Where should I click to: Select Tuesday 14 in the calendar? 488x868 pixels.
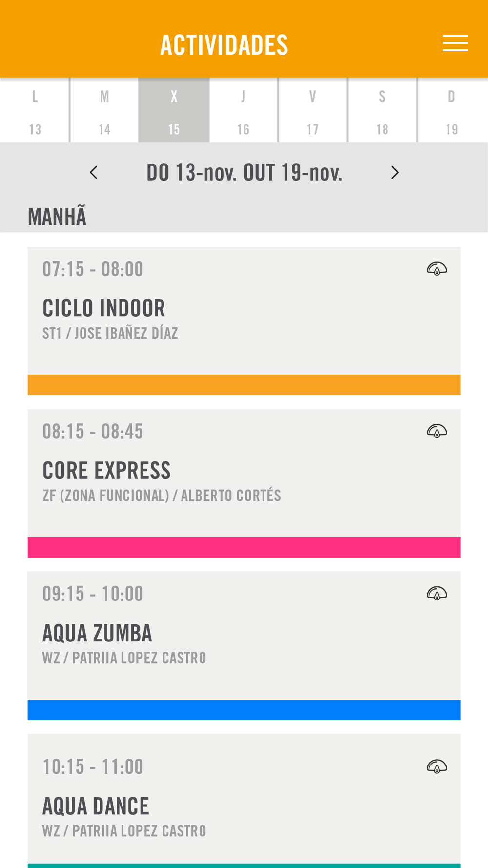tap(104, 110)
